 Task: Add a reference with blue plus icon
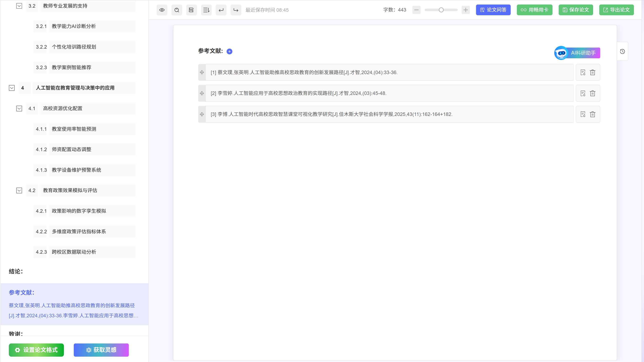click(x=229, y=51)
